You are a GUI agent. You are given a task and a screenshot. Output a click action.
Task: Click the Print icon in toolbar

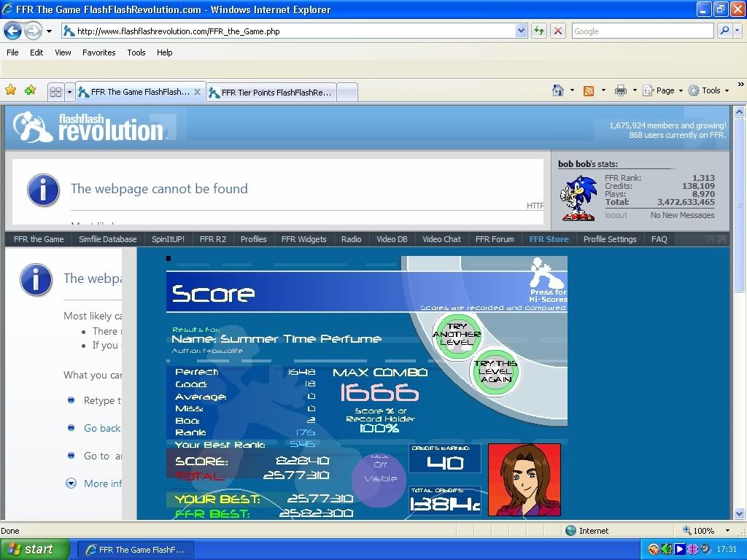point(621,90)
